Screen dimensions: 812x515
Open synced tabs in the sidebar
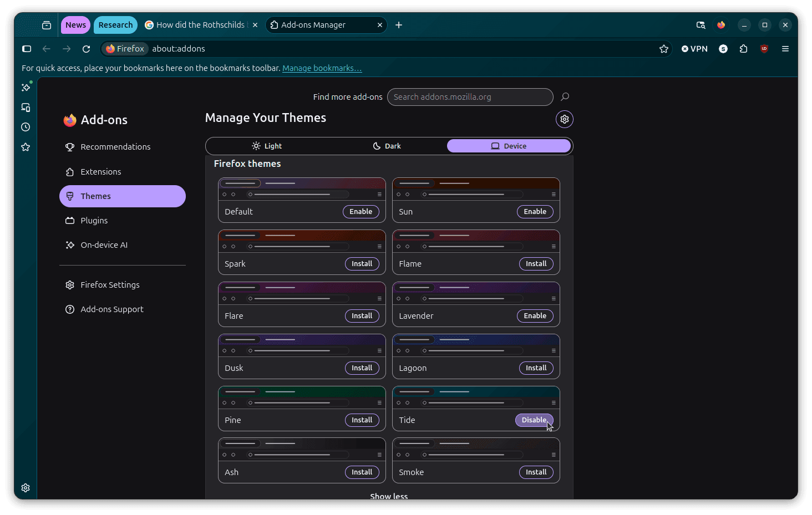pos(26,107)
